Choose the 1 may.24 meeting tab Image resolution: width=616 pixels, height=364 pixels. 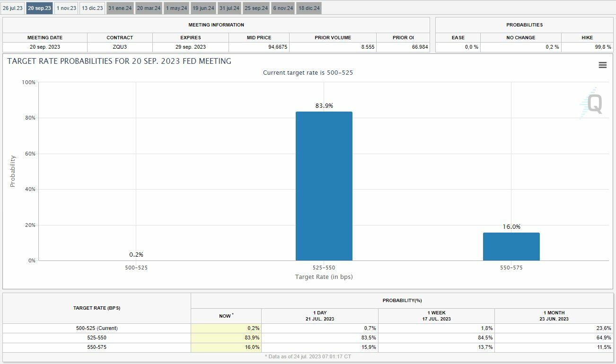tap(176, 8)
